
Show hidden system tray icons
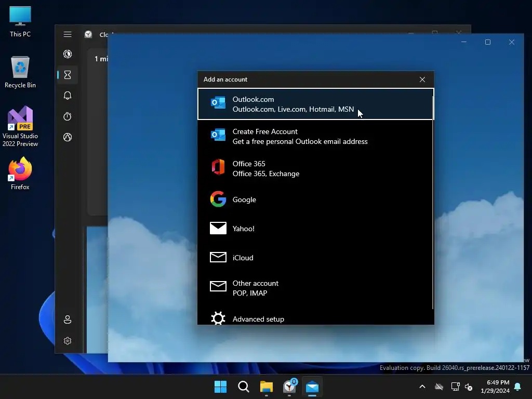point(422,387)
